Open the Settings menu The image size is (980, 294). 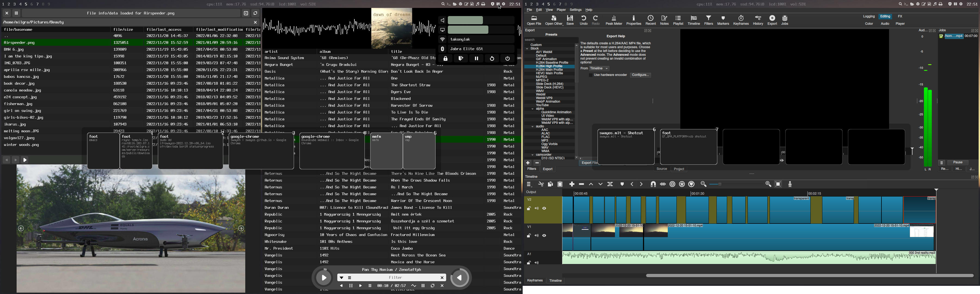(x=575, y=10)
